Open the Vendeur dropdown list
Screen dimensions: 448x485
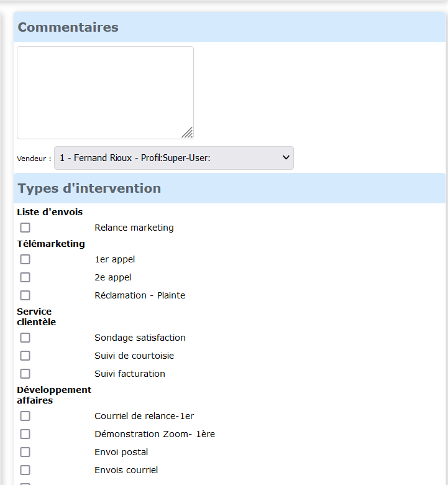(174, 158)
